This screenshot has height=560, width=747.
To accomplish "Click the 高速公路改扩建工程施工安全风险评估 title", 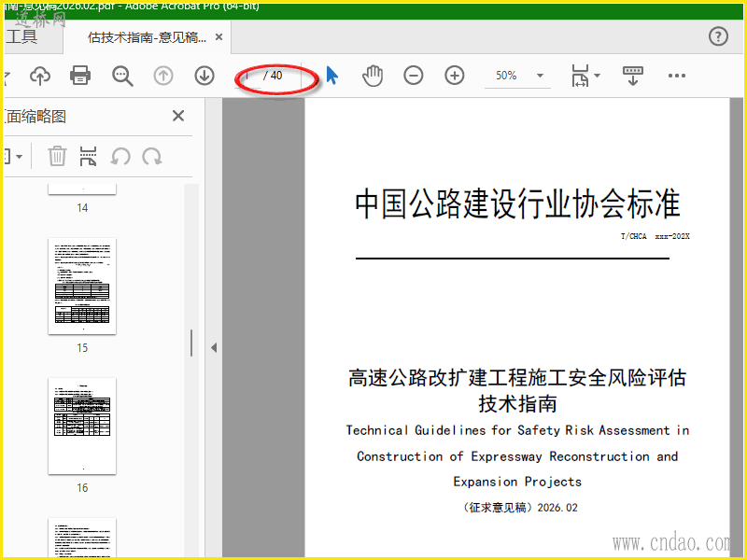I will coord(517,378).
